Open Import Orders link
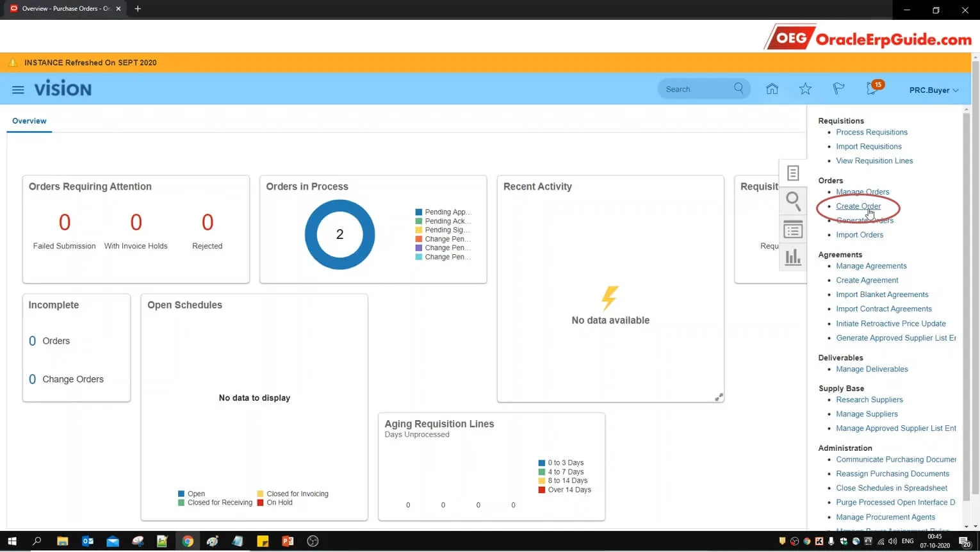This screenshot has width=980, height=552. point(860,235)
